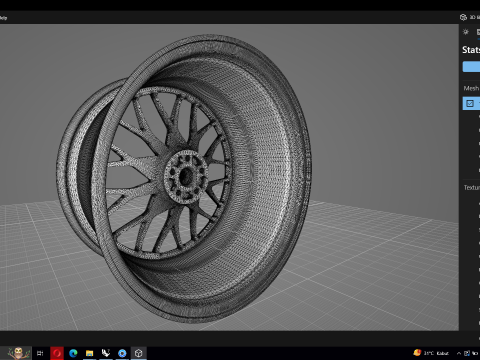Open the weather widget on taskbar
Viewport: 480px width, 360px height.
(431, 353)
